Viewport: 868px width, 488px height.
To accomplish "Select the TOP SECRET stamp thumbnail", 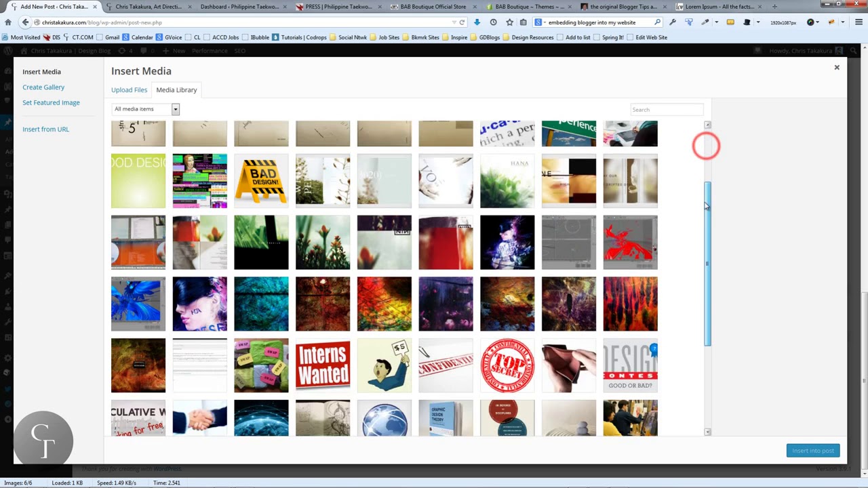I will tap(507, 365).
